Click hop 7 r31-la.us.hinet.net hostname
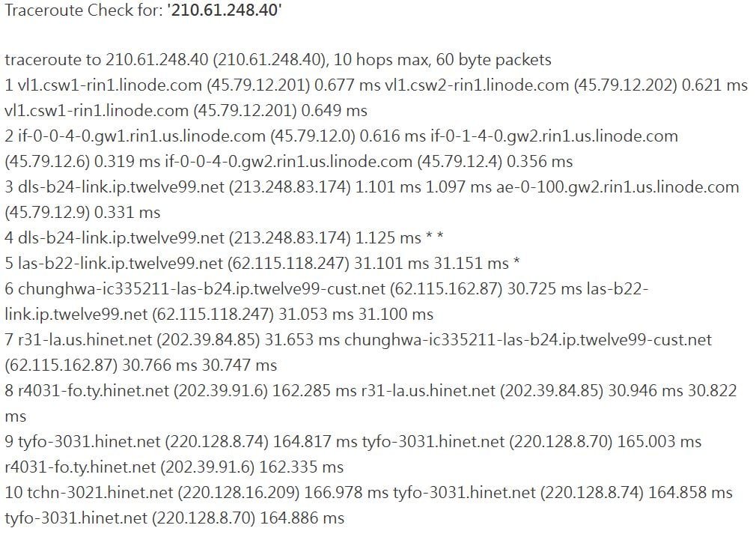756x540 pixels. coord(85,340)
